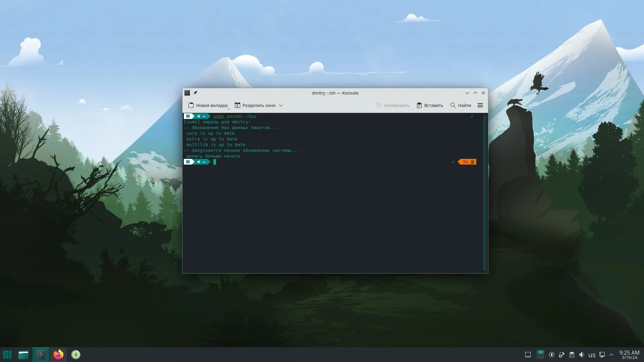Launch Firefox from the taskbar
This screenshot has width=644, height=362.
point(58,355)
